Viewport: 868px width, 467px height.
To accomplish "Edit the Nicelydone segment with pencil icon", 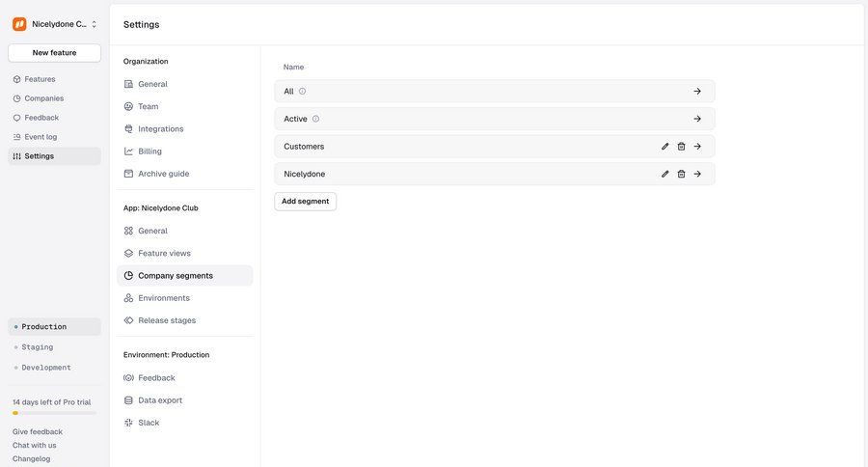I will (665, 174).
